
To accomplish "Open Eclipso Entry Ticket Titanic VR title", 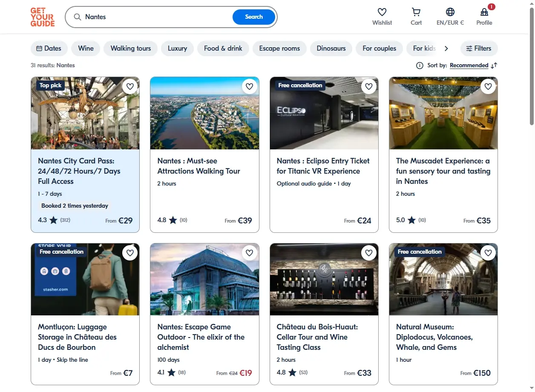I will 323,166.
